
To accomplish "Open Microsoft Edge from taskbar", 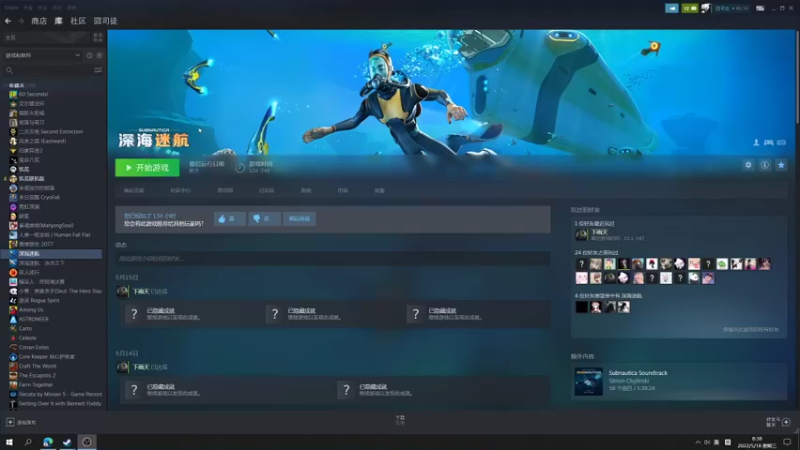I will click(x=47, y=442).
